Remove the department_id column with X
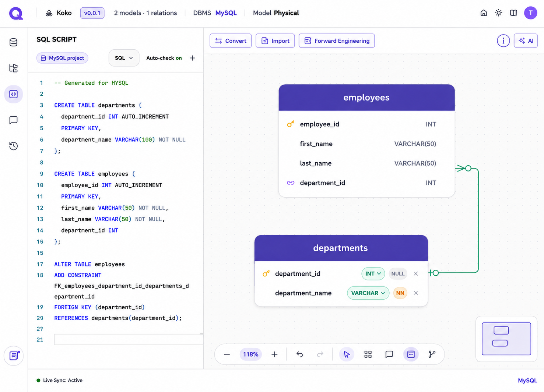Viewport: 544px width, 392px height. (416, 273)
